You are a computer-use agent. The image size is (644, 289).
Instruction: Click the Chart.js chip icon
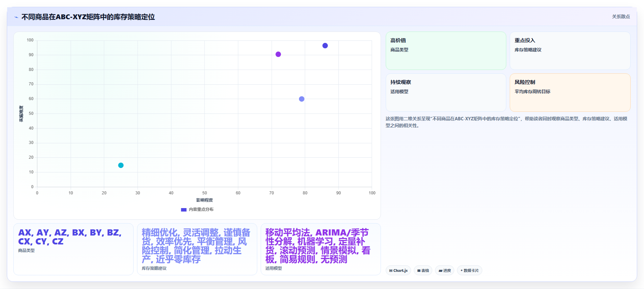(x=391, y=271)
